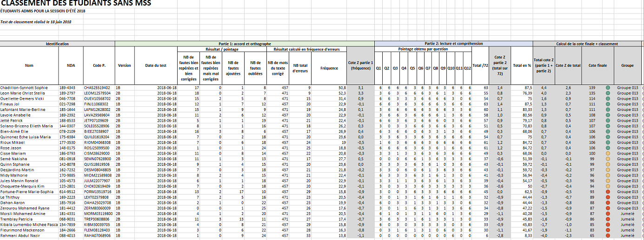Click the 'Groupe' column header cell

[x=627, y=65]
